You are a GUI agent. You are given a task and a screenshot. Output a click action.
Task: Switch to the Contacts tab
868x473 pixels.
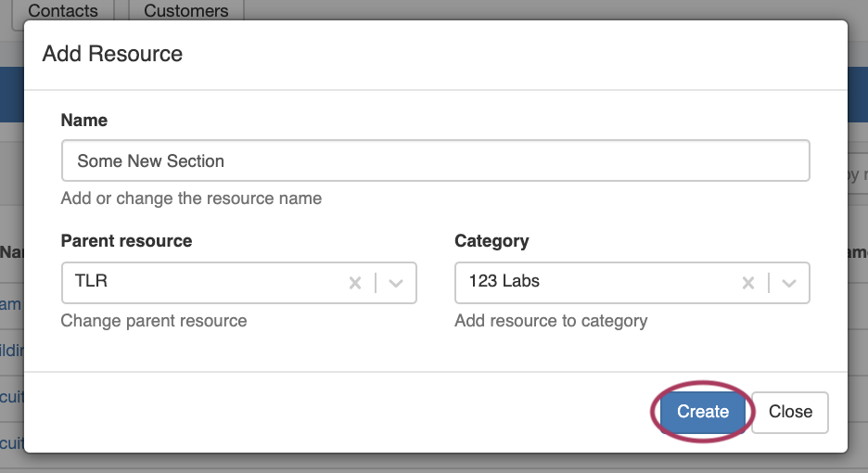coord(62,12)
